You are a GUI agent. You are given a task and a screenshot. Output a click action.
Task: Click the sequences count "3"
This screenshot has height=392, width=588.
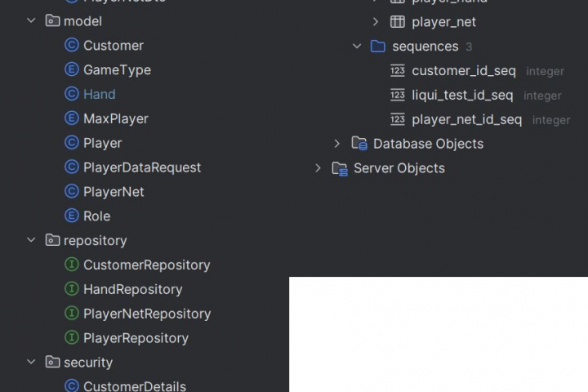click(x=469, y=47)
